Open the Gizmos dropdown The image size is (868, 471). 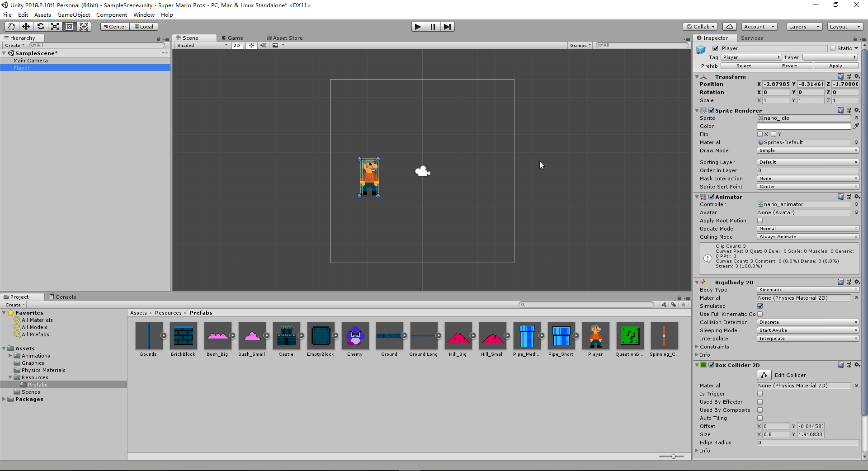580,45
